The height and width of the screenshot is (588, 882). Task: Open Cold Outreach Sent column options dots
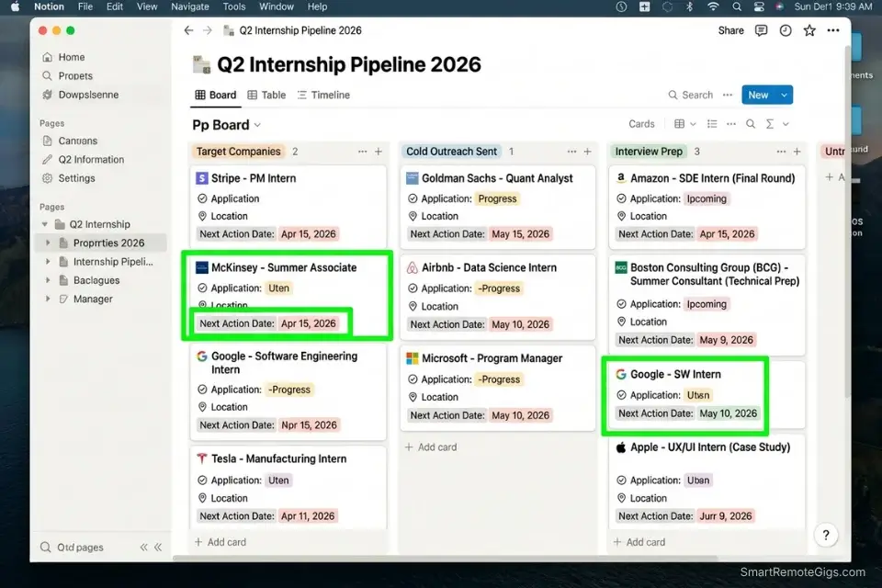[x=571, y=152]
